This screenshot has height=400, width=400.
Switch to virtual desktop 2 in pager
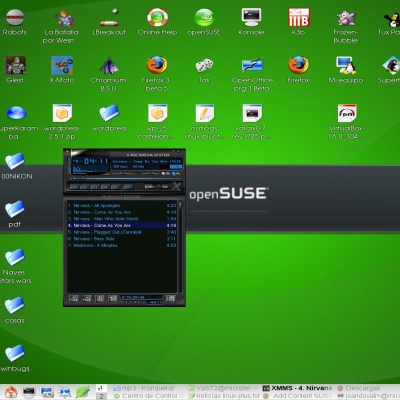[101, 396]
